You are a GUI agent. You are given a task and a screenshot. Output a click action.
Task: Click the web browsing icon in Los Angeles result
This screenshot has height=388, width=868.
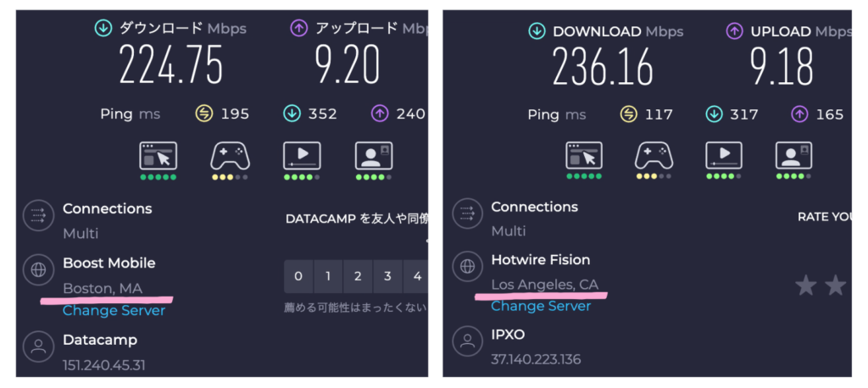583,155
